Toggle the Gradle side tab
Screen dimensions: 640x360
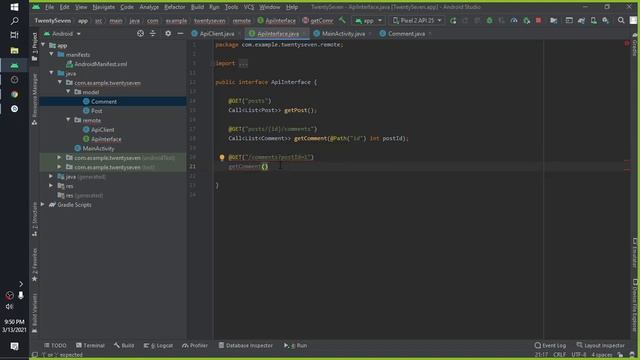[x=635, y=45]
